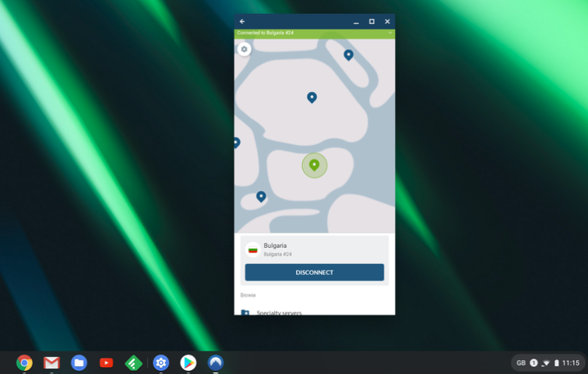Click the back arrow in NordVPN title bar
Viewport: 588px width, 374px height.
click(x=242, y=22)
